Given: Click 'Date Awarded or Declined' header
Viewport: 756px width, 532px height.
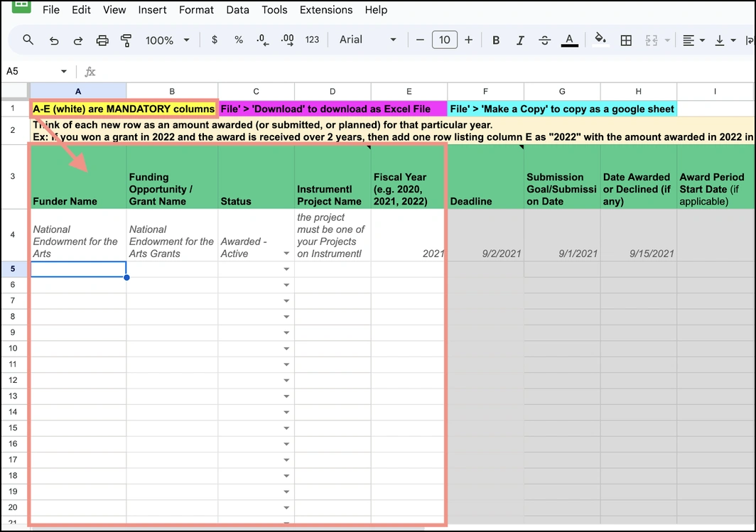Looking at the screenshot, I should click(x=638, y=177).
